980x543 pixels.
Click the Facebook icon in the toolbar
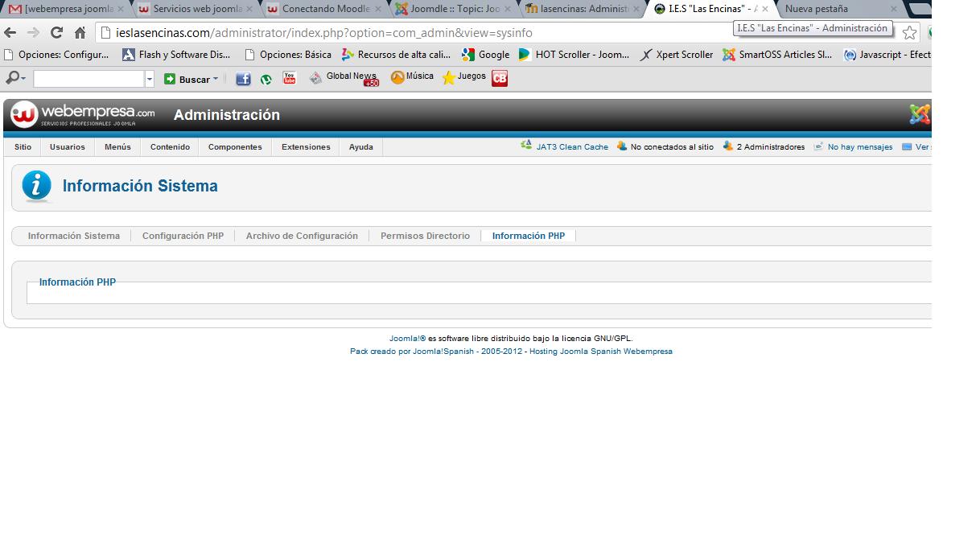[243, 79]
